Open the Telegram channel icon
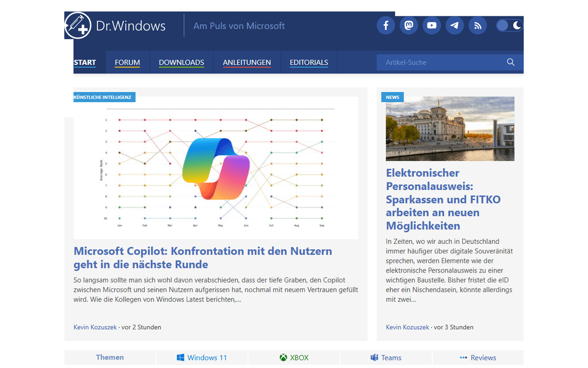The image size is (588, 368). click(x=455, y=26)
